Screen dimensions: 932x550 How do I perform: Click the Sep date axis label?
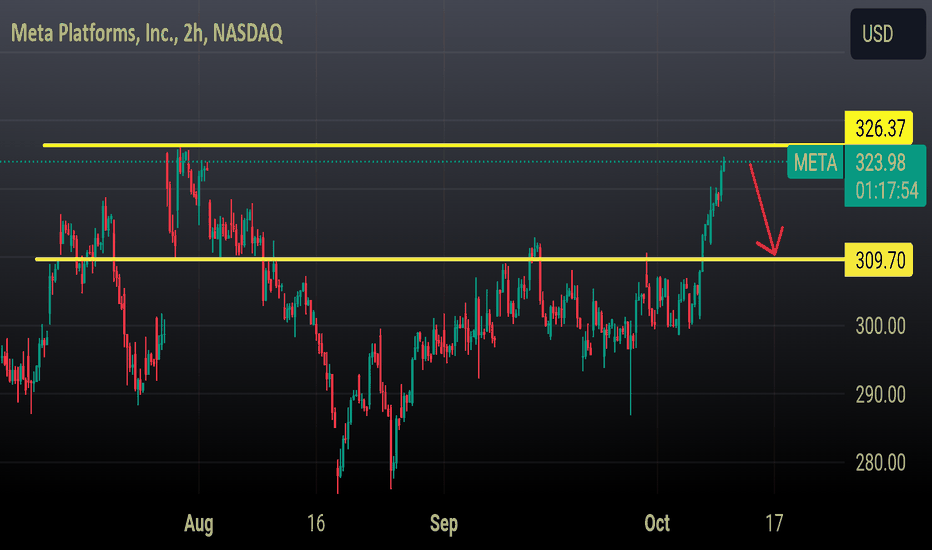[444, 524]
